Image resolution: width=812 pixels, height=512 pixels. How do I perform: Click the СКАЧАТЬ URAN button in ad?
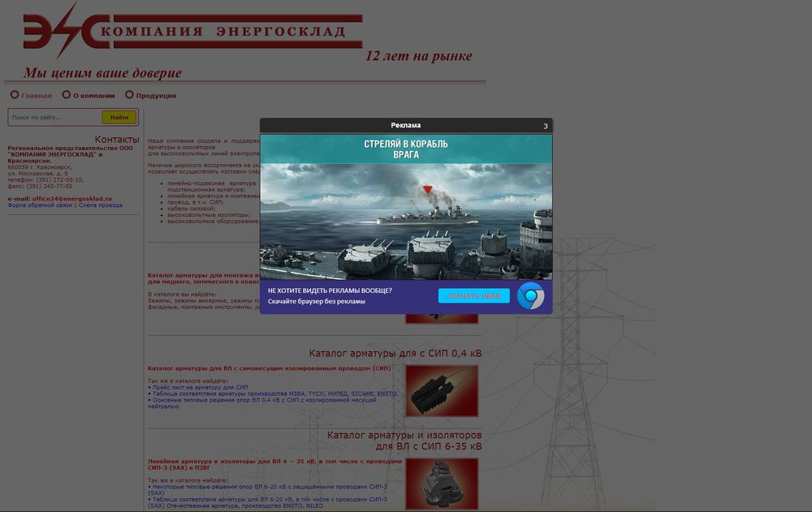coord(474,295)
